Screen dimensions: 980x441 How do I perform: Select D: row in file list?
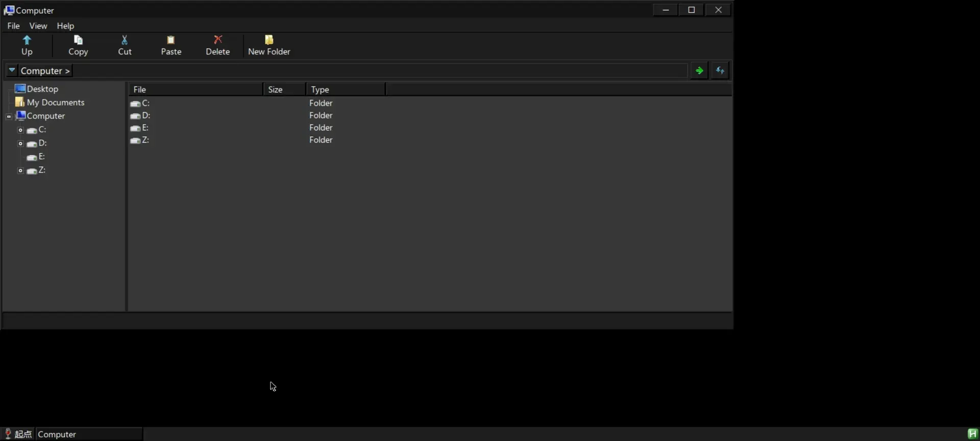click(x=430, y=115)
